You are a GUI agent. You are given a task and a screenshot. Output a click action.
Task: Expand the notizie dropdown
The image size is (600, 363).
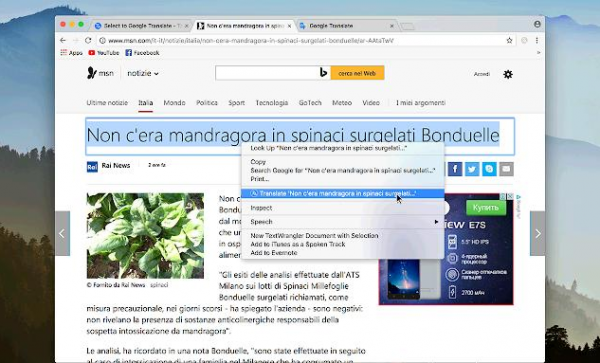pos(143,73)
